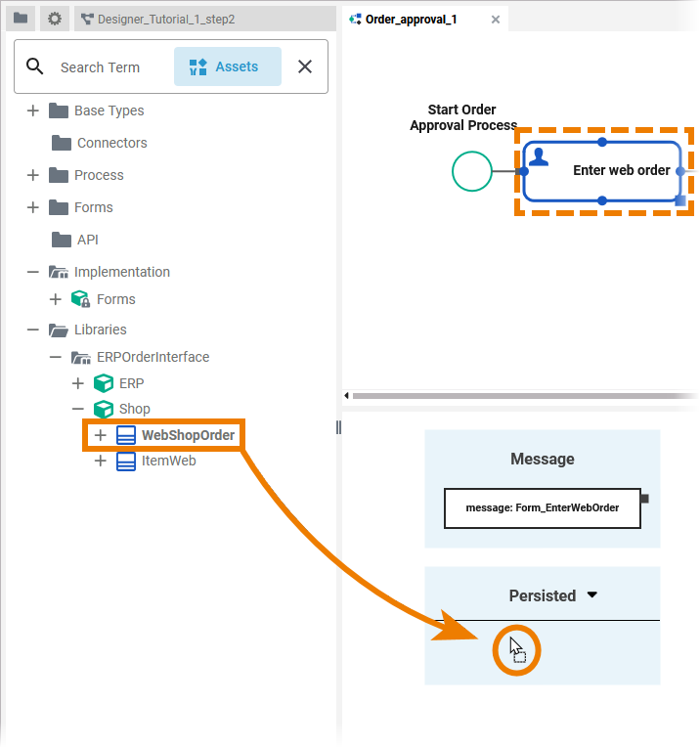
Task: Expand the Base Types folder
Action: click(x=33, y=110)
